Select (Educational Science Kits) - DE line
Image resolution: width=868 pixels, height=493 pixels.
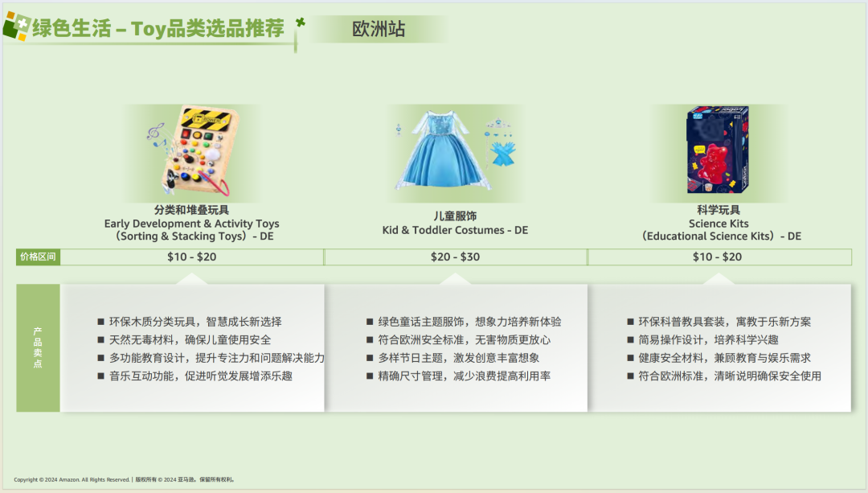(721, 236)
